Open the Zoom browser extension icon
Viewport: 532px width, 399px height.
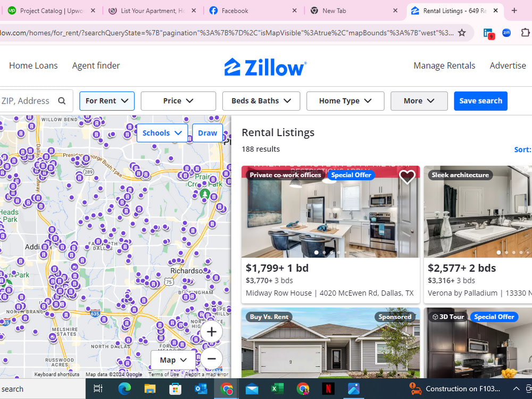[x=506, y=32]
